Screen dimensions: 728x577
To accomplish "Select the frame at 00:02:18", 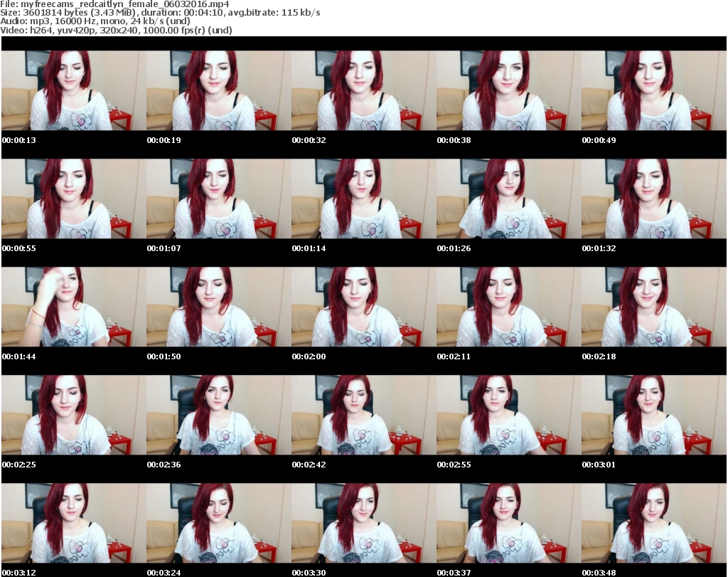I will tap(654, 307).
